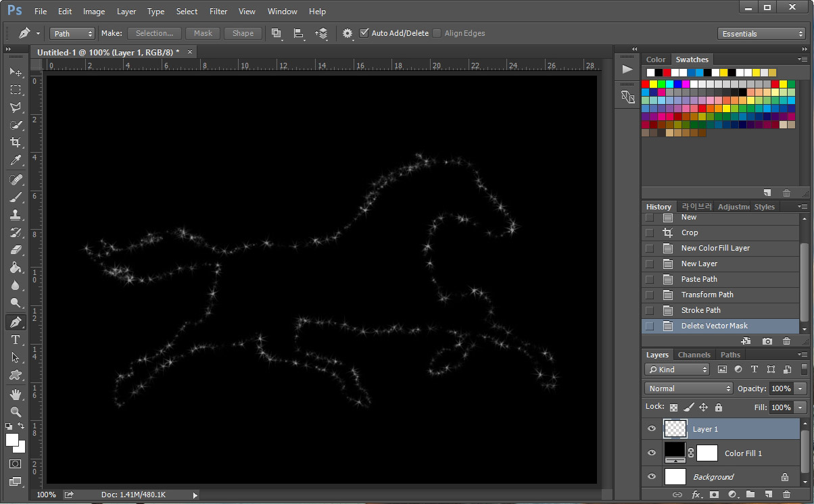Switch to the Paths tab

point(730,355)
